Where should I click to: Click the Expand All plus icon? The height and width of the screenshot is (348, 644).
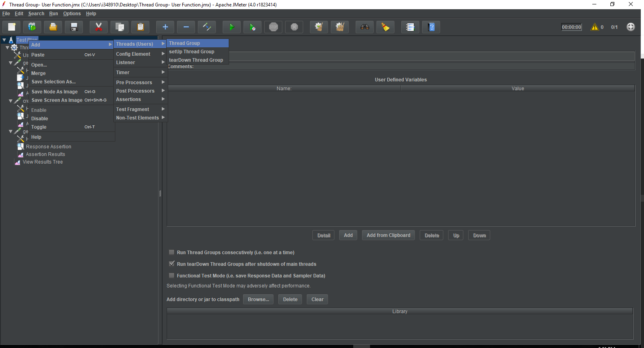coord(165,27)
